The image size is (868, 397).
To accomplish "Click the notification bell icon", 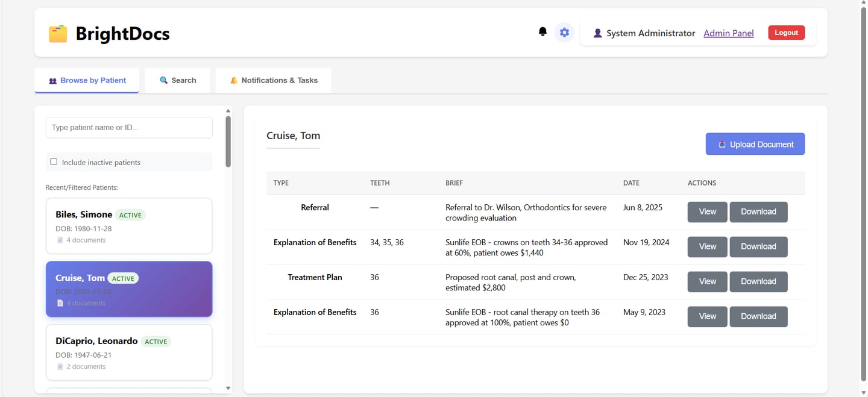I will [x=542, y=32].
